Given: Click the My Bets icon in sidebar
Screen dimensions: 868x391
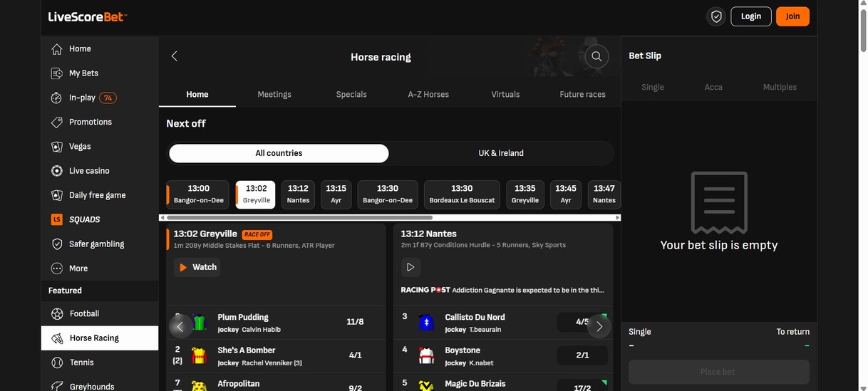Looking at the screenshot, I should [57, 73].
